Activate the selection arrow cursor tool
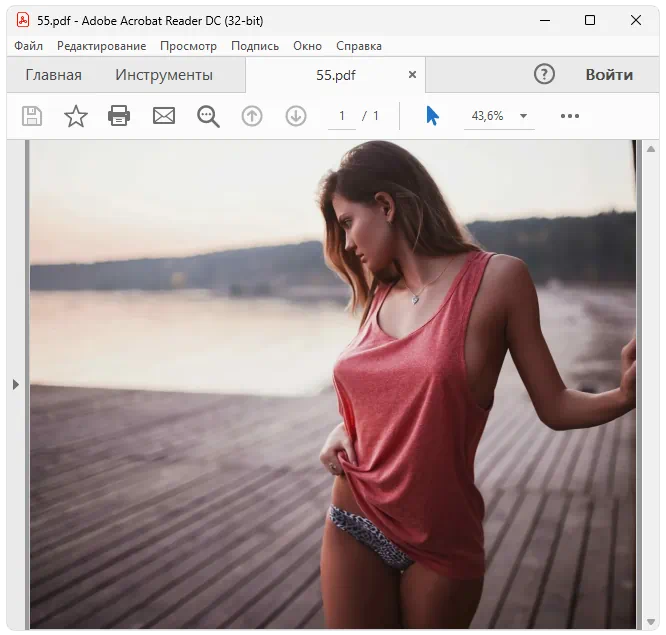Image resolution: width=666 pixels, height=635 pixels. point(432,116)
